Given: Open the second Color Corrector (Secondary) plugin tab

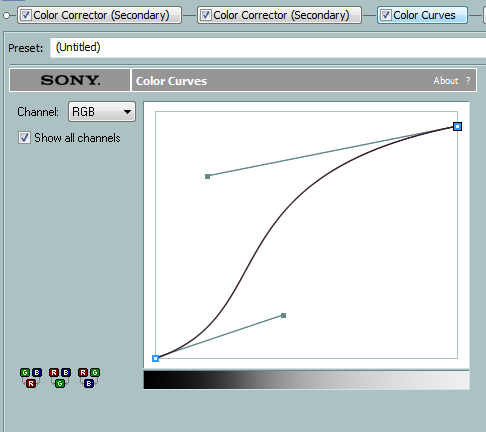Looking at the screenshot, I should coord(279,15).
